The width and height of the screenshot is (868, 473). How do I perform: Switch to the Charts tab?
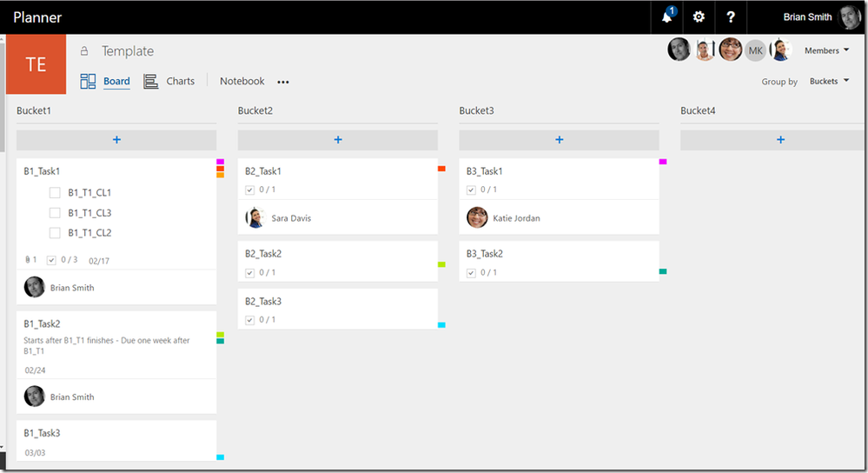181,81
